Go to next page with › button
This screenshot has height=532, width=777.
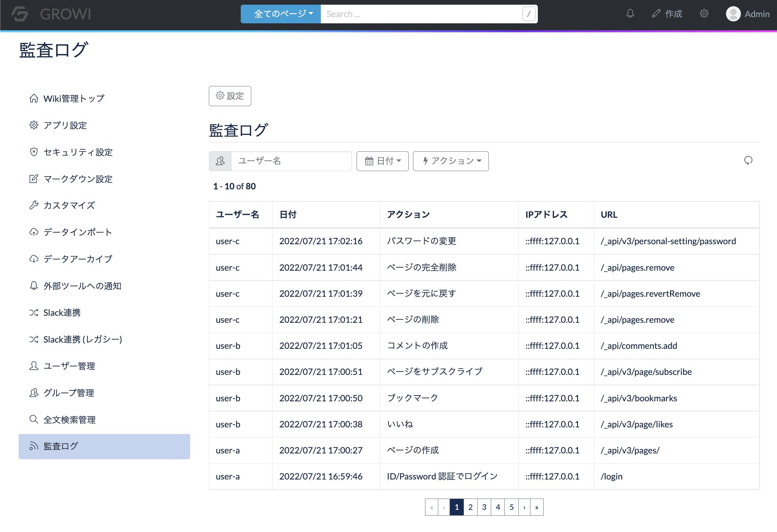point(524,507)
